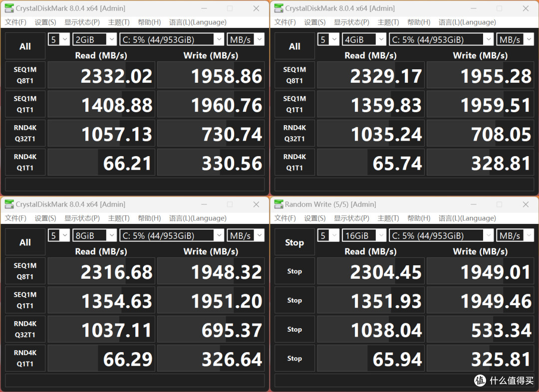Open the 4GiB test size dropdown
The width and height of the screenshot is (539, 392).
pos(364,39)
